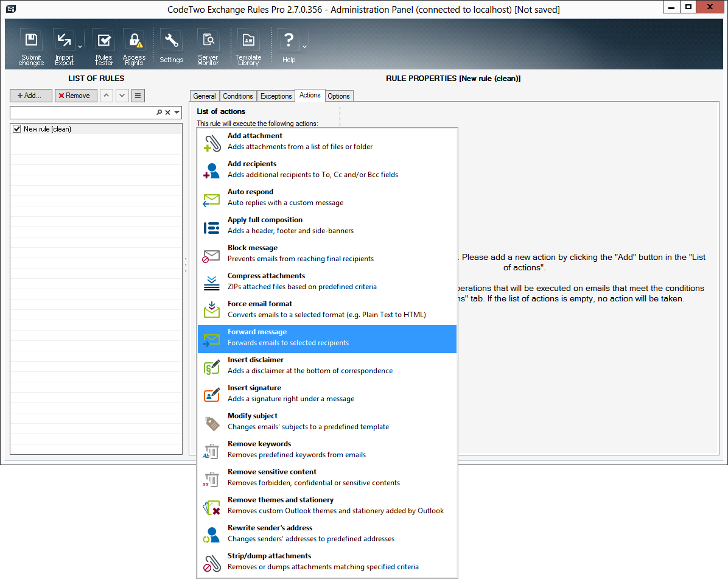Switch to the Conditions tab
The width and height of the screenshot is (728, 579).
(237, 96)
